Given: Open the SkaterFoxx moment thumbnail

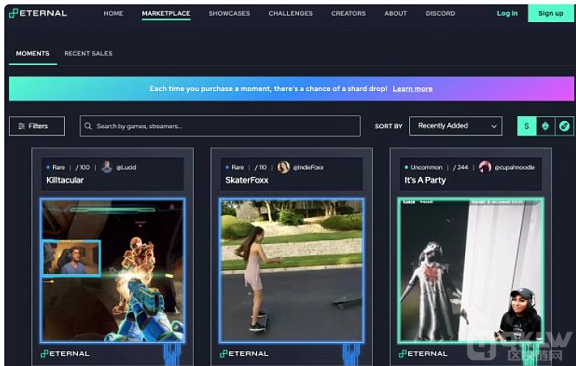Looking at the screenshot, I should 292,270.
